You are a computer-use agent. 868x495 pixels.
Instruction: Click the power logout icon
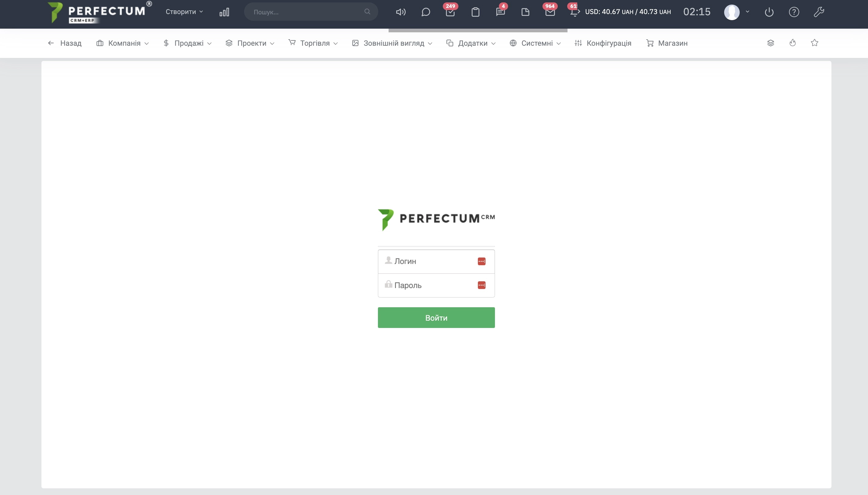(x=769, y=12)
